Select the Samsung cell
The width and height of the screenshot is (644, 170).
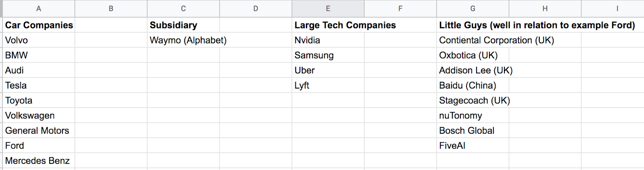coord(328,55)
